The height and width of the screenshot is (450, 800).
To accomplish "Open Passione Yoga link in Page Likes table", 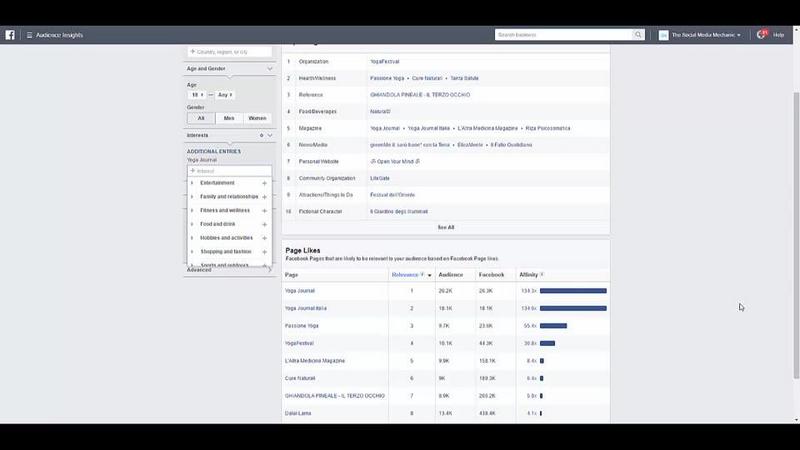I will pos(302,326).
